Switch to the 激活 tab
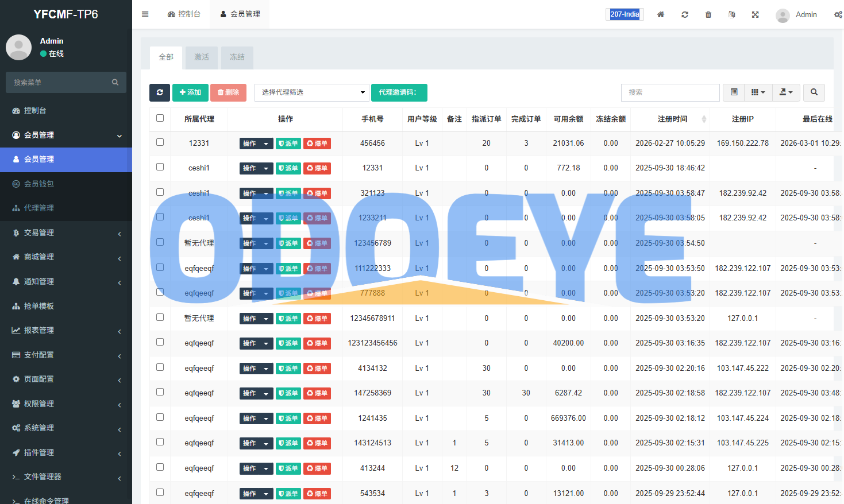The height and width of the screenshot is (504, 844). coord(201,57)
